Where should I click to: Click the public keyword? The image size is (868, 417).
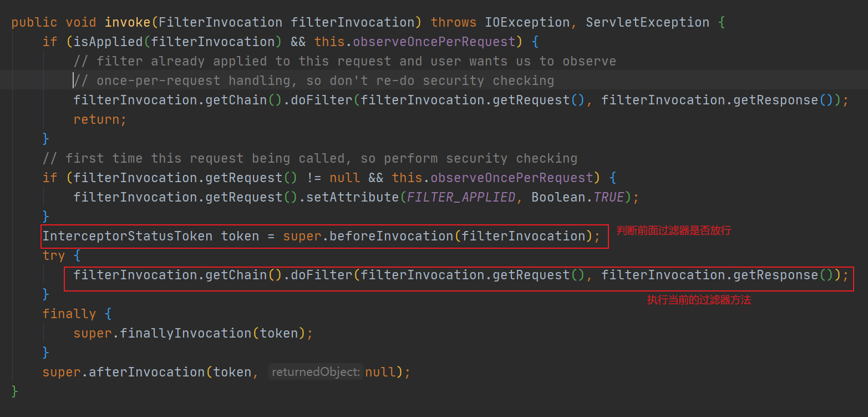tap(34, 22)
